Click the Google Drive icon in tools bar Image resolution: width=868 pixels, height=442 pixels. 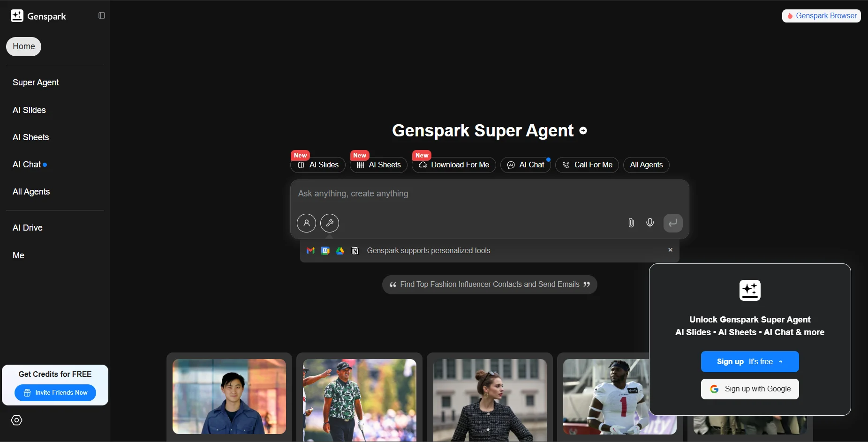click(340, 251)
